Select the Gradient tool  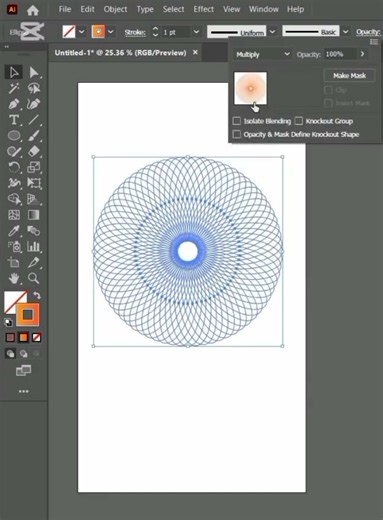[x=34, y=215]
